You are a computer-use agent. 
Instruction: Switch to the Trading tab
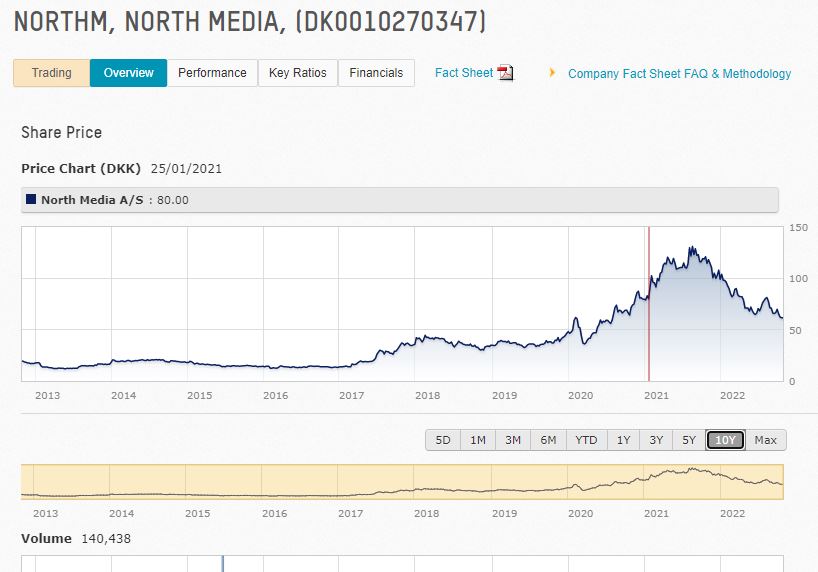coord(51,73)
